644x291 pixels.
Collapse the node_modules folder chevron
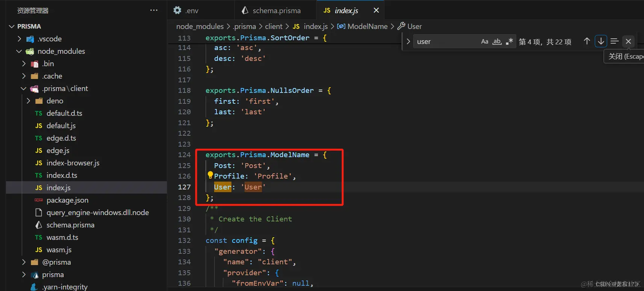(x=19, y=51)
